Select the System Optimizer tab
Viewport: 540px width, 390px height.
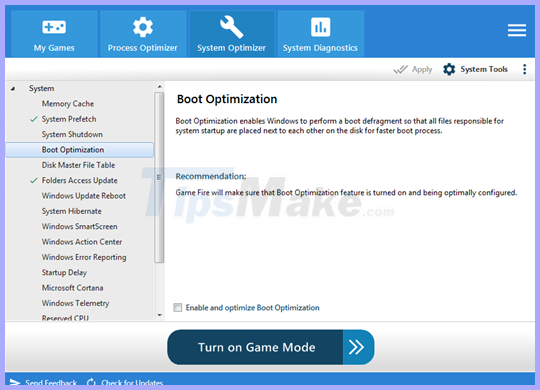click(231, 34)
